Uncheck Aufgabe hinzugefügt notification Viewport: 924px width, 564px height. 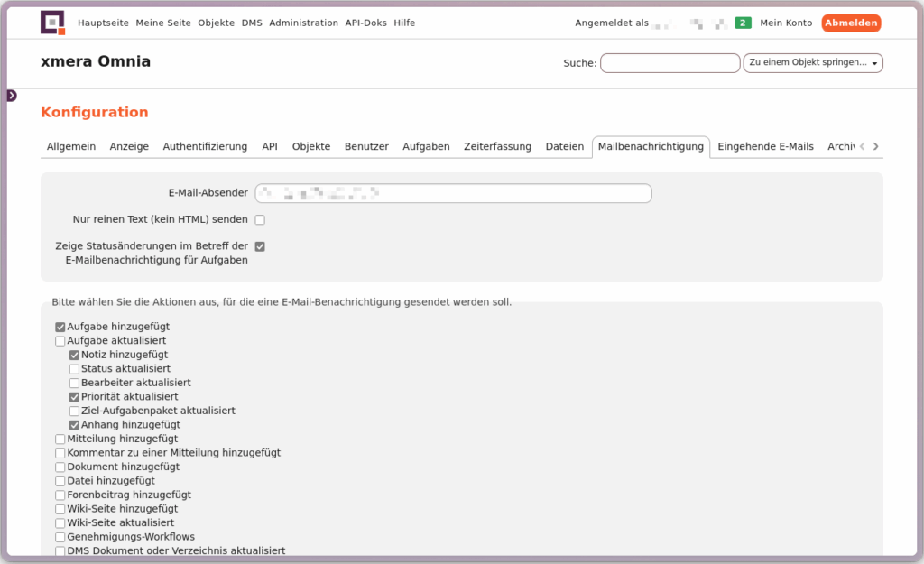click(x=60, y=327)
